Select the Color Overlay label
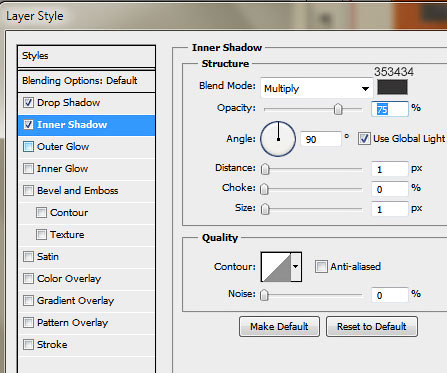This screenshot has width=447, height=373. [69, 278]
